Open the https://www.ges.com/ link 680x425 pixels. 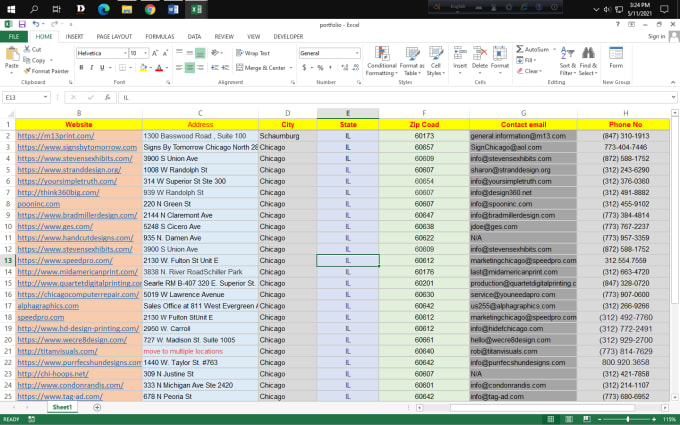(55, 226)
